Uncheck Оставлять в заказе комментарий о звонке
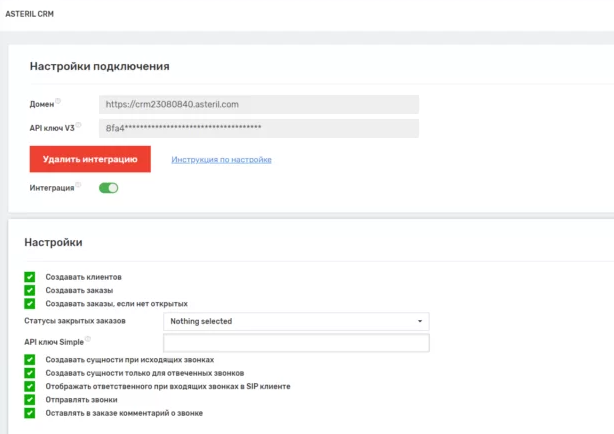The height and width of the screenshot is (434, 614). click(29, 412)
